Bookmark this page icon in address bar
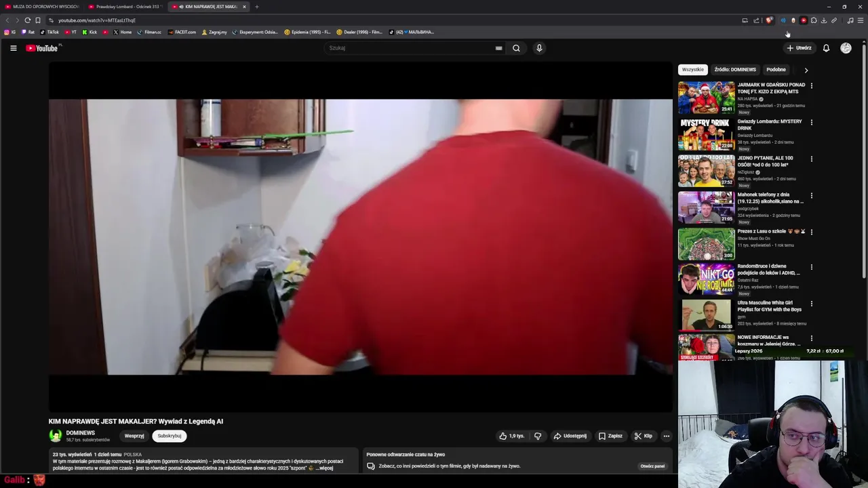868x488 pixels. click(x=38, y=20)
